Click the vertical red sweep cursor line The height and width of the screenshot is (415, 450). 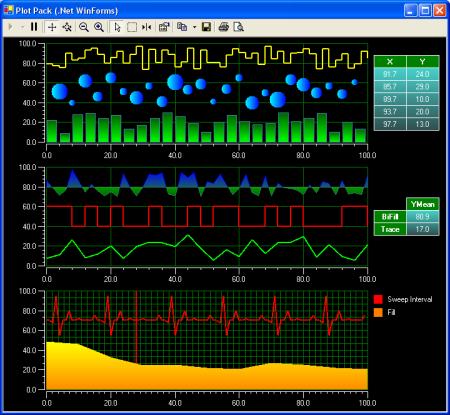(136, 327)
